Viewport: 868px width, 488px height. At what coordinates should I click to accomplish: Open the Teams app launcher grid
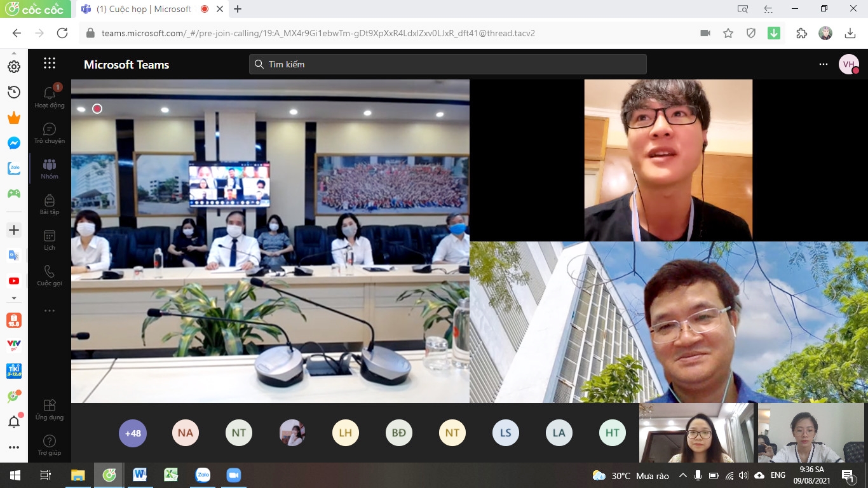pyautogui.click(x=50, y=64)
